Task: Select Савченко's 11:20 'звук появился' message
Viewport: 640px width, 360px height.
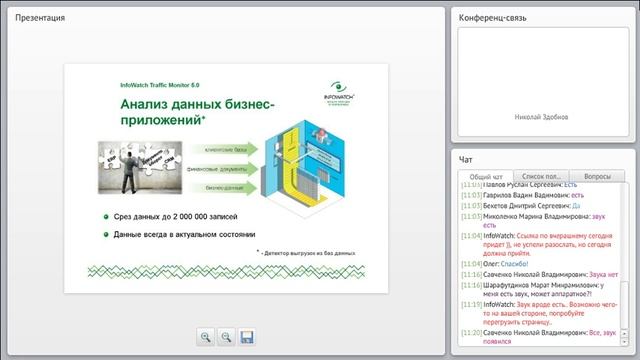Action: coord(539,337)
